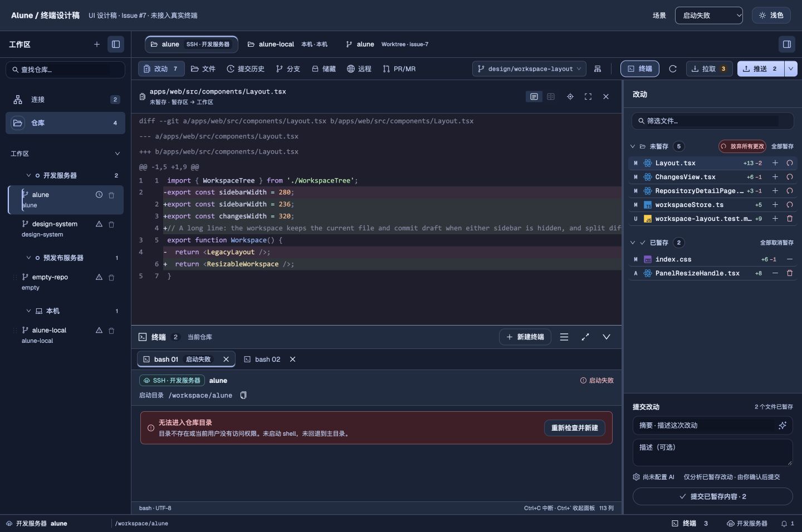
Task: Click the locate target icon in diff header
Action: [x=570, y=97]
